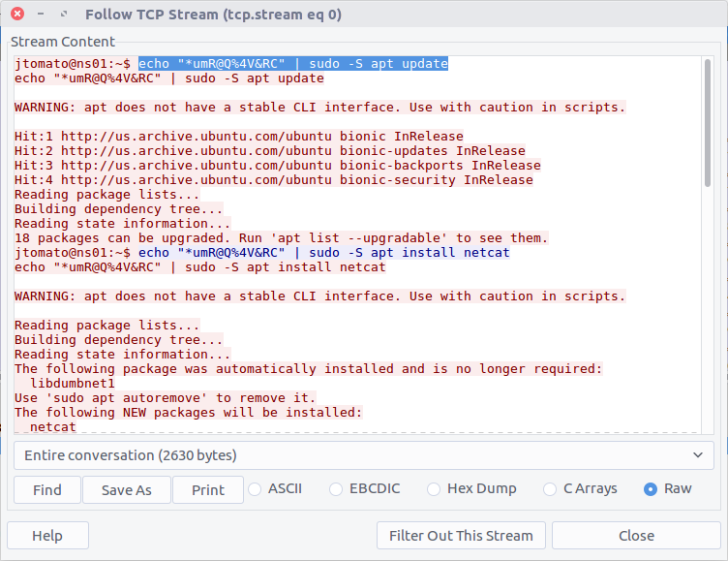Viewport: 728px width, 561px height.
Task: Print the stream content
Action: (x=207, y=490)
